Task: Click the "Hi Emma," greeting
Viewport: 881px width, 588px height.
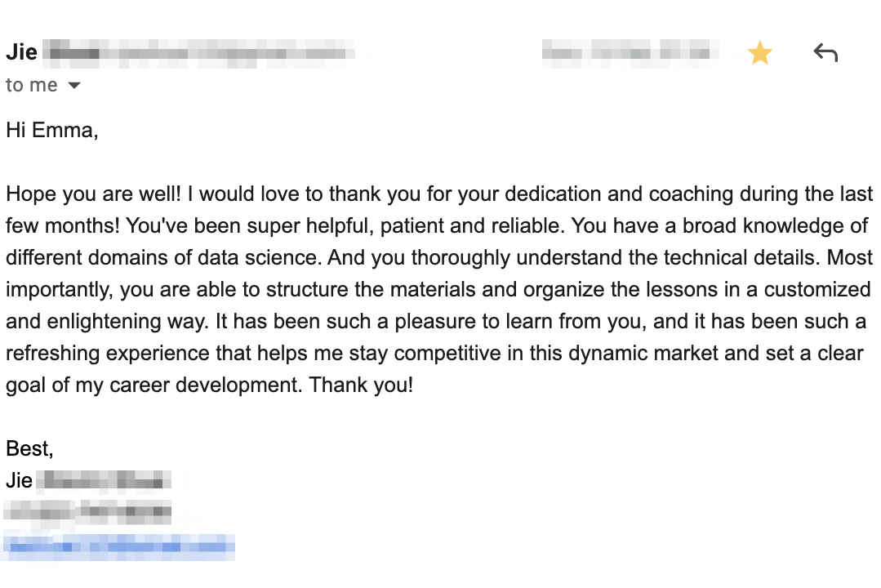Action: (52, 130)
